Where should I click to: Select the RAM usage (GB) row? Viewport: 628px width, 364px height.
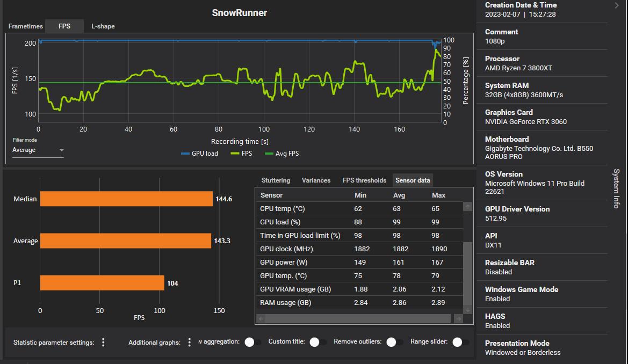tap(359, 302)
